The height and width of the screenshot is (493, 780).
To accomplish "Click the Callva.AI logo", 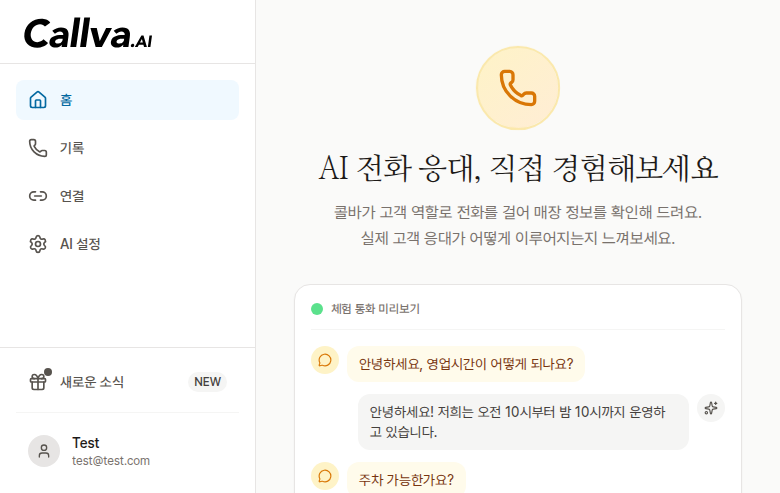I will (88, 34).
